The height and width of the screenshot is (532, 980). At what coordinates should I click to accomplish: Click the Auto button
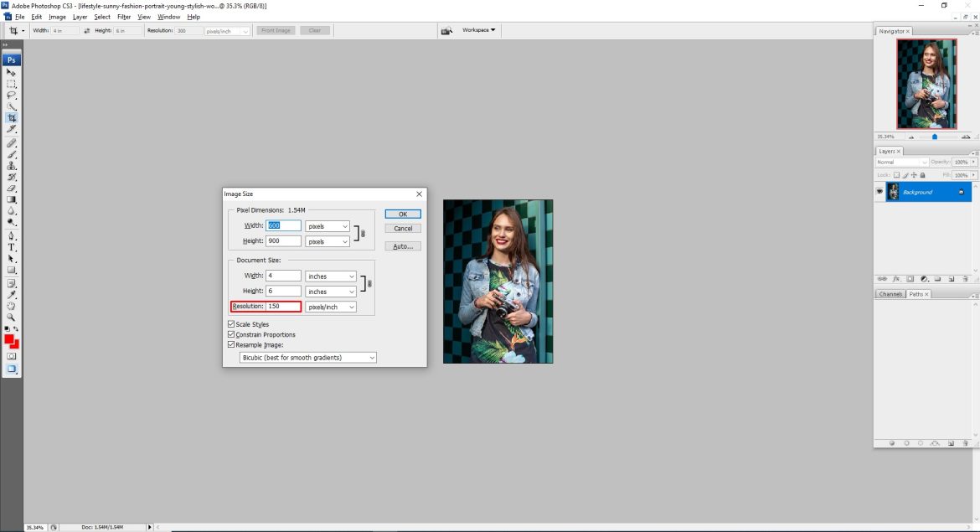[403, 245]
